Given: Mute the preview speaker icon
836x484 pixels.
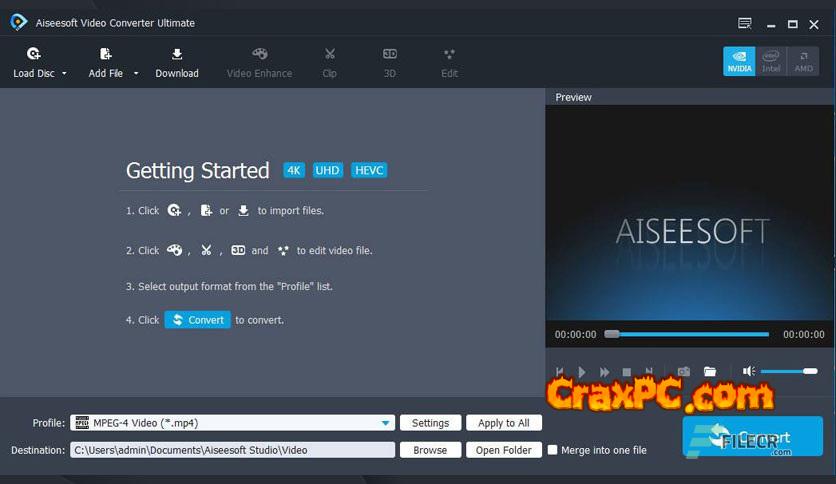Looking at the screenshot, I should pyautogui.click(x=748, y=372).
